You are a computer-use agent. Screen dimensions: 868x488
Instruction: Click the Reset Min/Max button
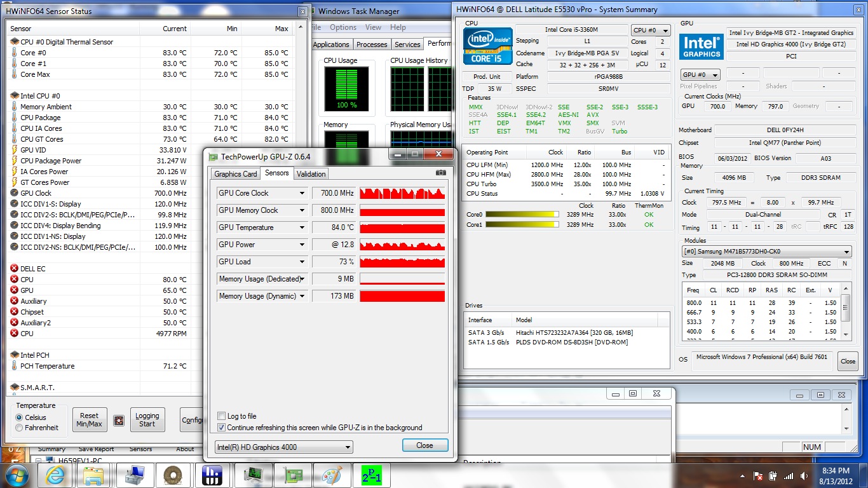click(89, 419)
